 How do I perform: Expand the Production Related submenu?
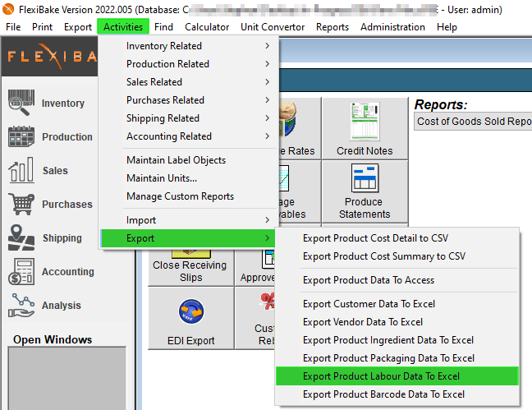[190, 63]
